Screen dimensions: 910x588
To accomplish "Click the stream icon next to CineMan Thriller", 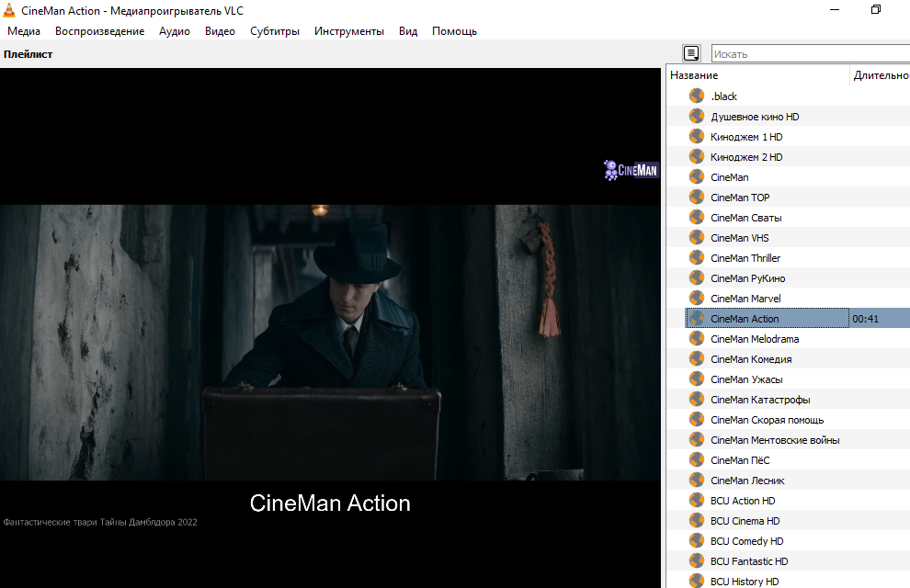I will click(x=697, y=257).
